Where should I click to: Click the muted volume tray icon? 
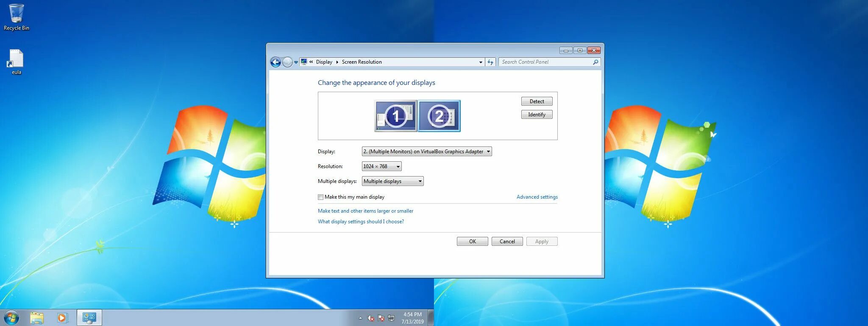[371, 318]
